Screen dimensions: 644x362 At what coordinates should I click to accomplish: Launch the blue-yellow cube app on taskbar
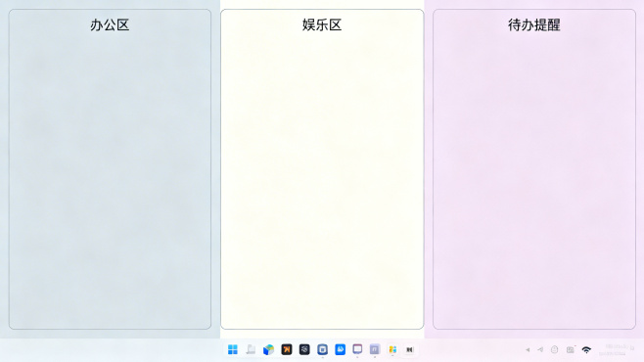[268, 349]
